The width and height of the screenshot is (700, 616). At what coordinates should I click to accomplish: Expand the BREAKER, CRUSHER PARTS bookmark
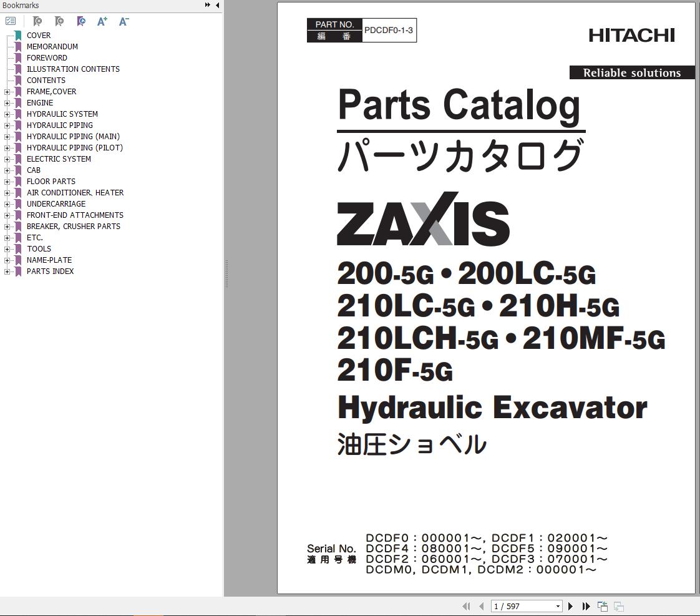pos(7,227)
